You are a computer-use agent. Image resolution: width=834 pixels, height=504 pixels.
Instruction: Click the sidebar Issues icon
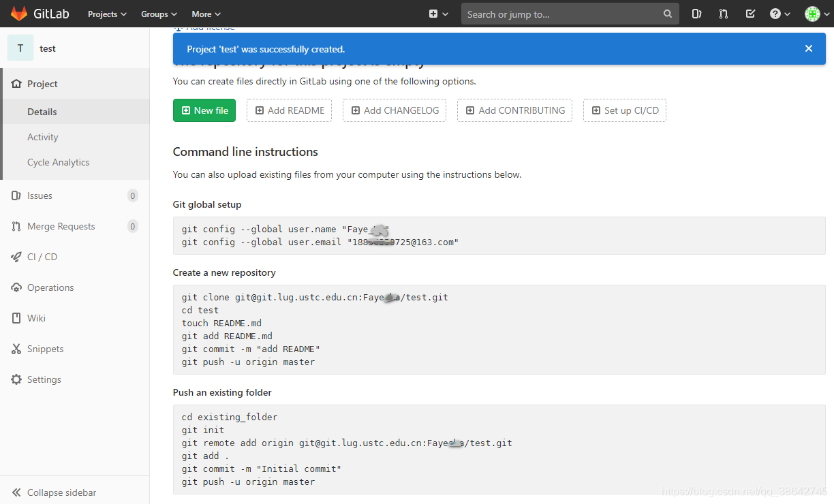click(16, 195)
